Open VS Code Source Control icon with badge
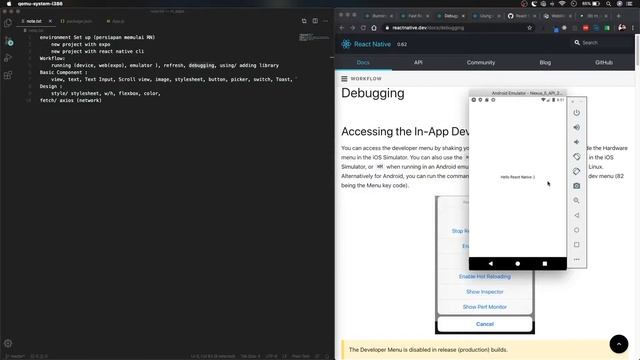Viewport: 640px width, 360px height. coord(8,41)
